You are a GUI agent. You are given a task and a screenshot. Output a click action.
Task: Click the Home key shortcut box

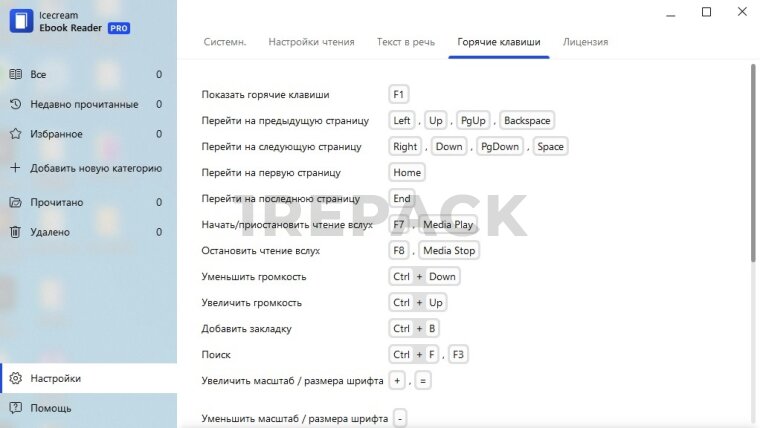[x=407, y=172]
